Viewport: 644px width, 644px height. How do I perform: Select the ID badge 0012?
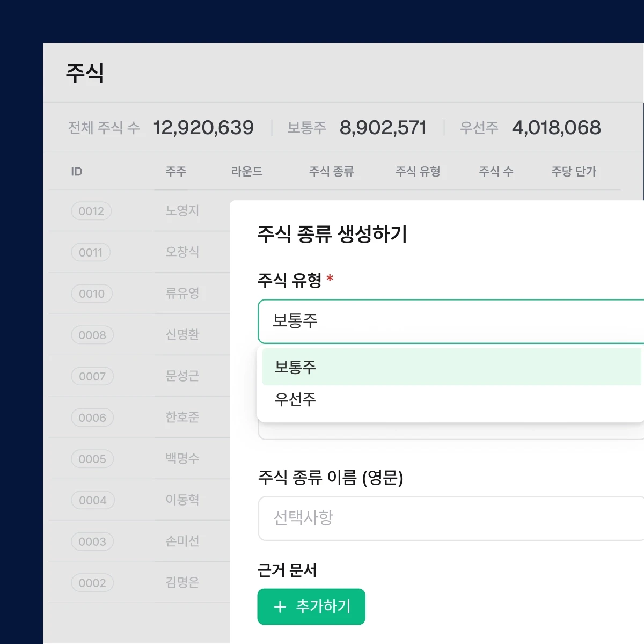tap(91, 211)
